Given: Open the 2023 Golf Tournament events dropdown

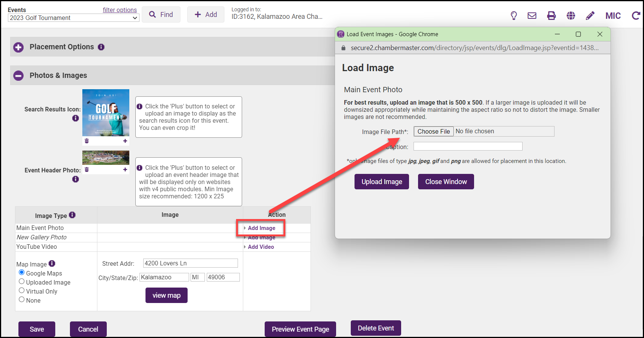Looking at the screenshot, I should click(73, 18).
